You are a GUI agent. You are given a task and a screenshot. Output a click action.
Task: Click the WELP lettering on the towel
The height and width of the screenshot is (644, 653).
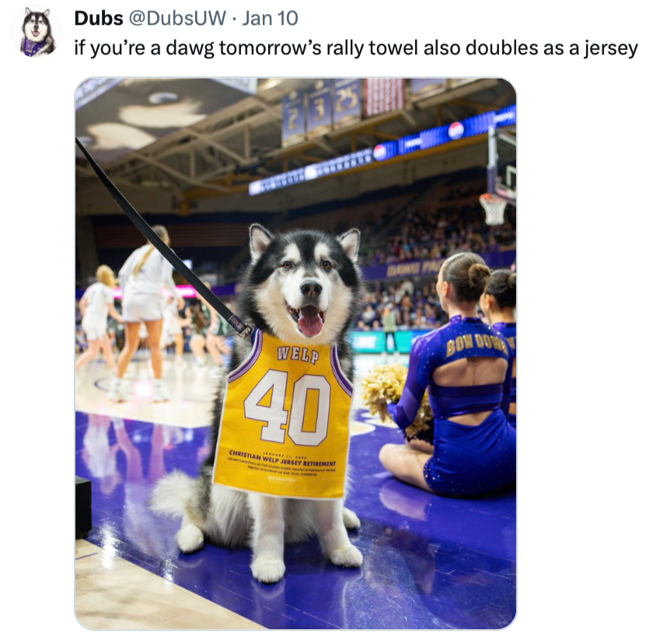point(299,354)
